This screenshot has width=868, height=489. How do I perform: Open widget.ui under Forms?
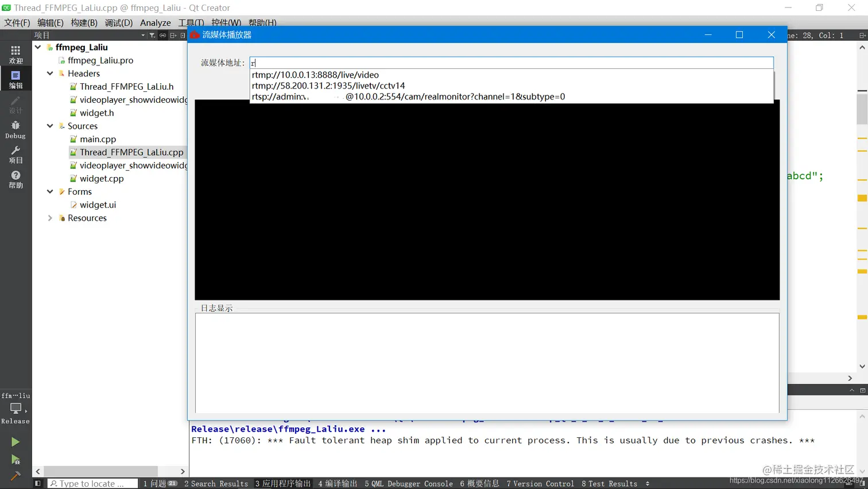click(x=98, y=205)
